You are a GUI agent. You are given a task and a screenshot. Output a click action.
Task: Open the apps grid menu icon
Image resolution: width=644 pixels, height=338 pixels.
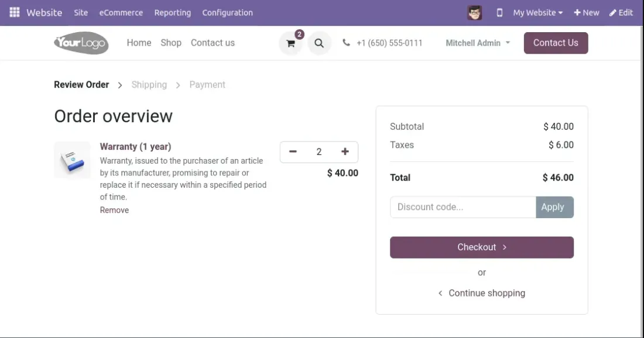click(15, 12)
